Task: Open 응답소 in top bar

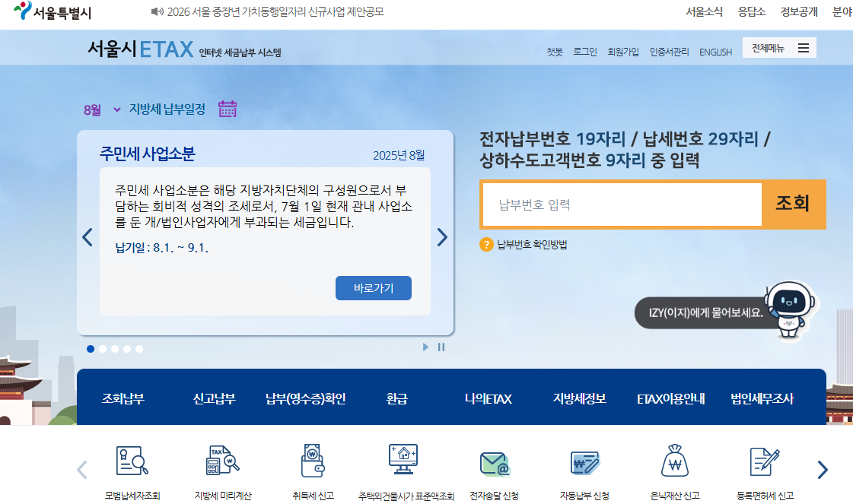Action: [751, 11]
